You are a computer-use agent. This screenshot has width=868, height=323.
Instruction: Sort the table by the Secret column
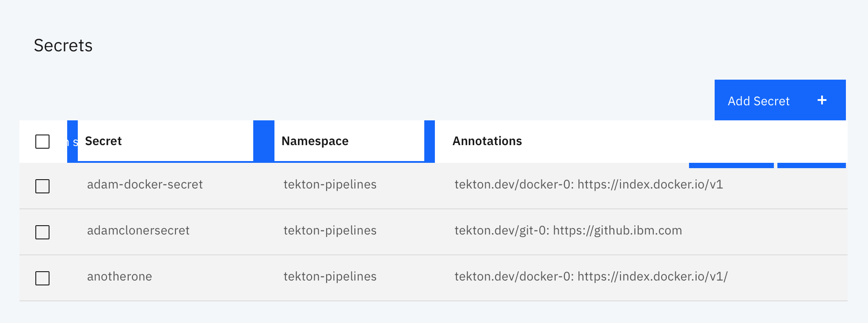click(x=103, y=141)
